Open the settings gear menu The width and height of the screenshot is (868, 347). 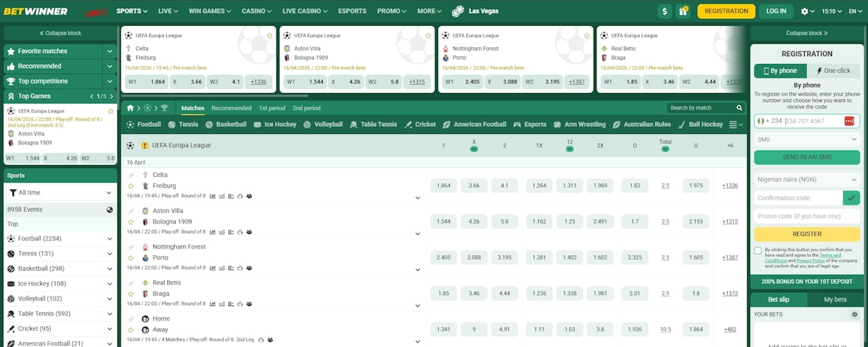tap(808, 11)
